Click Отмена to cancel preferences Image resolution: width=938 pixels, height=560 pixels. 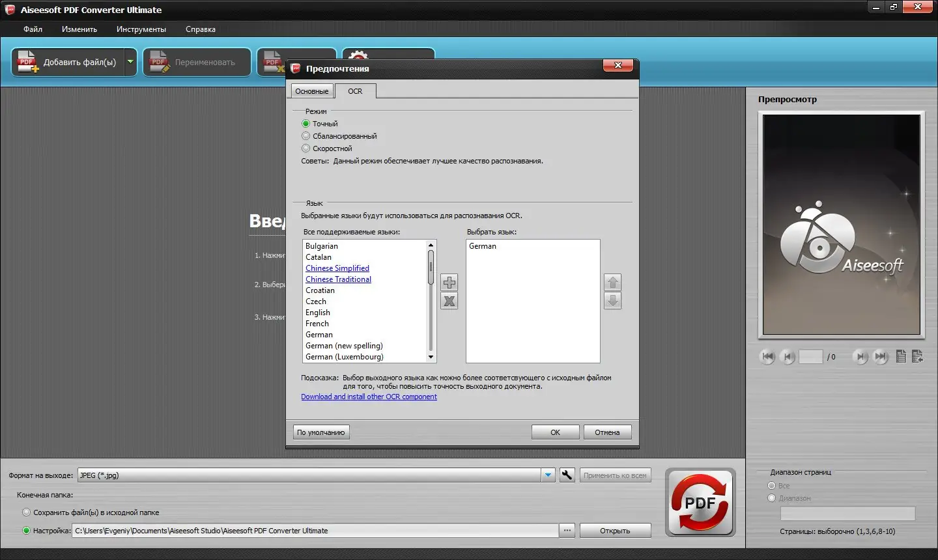[x=607, y=432]
